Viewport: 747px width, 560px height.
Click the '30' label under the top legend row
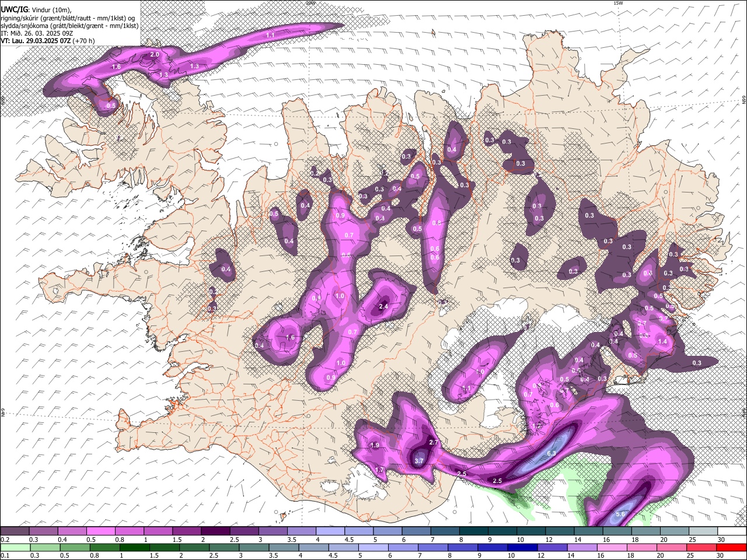[721, 540]
